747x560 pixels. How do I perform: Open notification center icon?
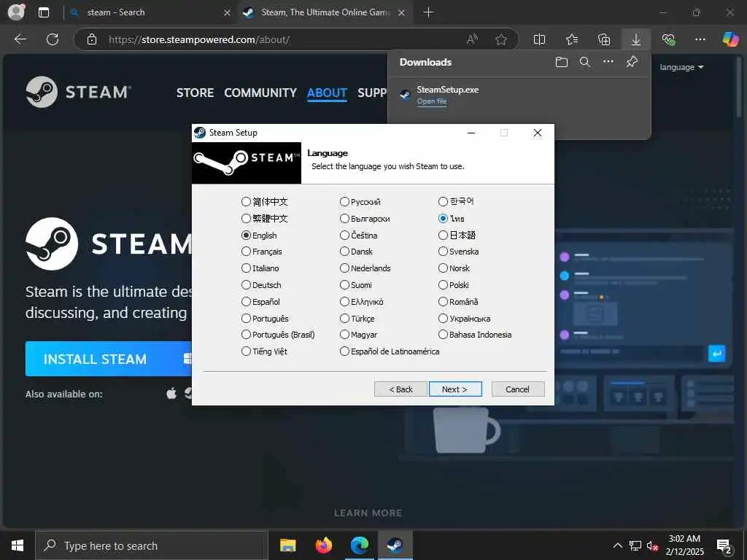click(x=724, y=545)
